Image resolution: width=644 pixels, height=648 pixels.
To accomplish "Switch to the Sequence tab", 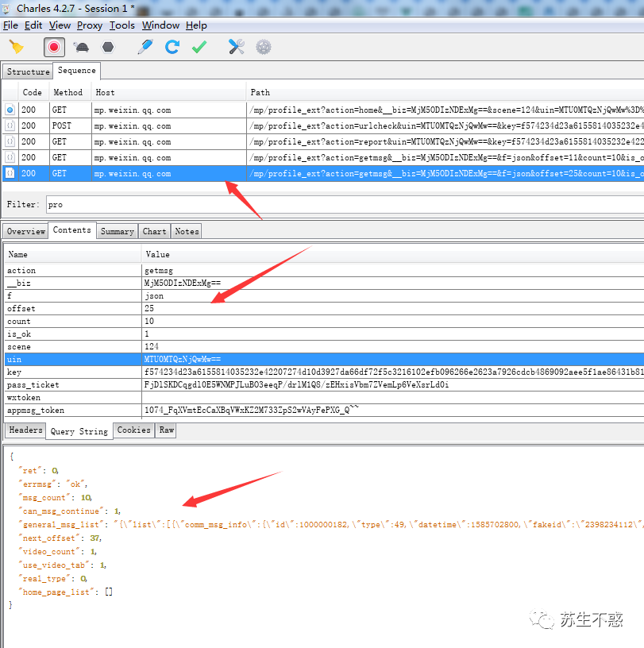I will tap(76, 70).
